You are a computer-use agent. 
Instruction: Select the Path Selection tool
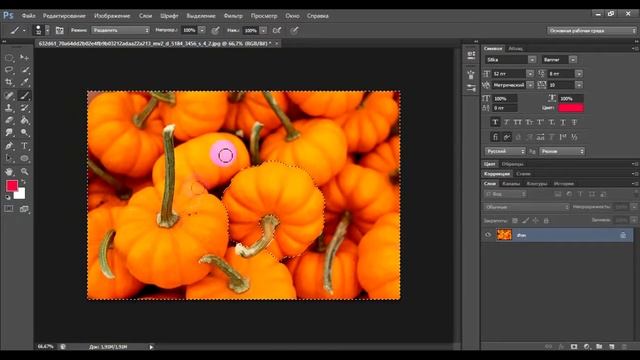(x=9, y=158)
